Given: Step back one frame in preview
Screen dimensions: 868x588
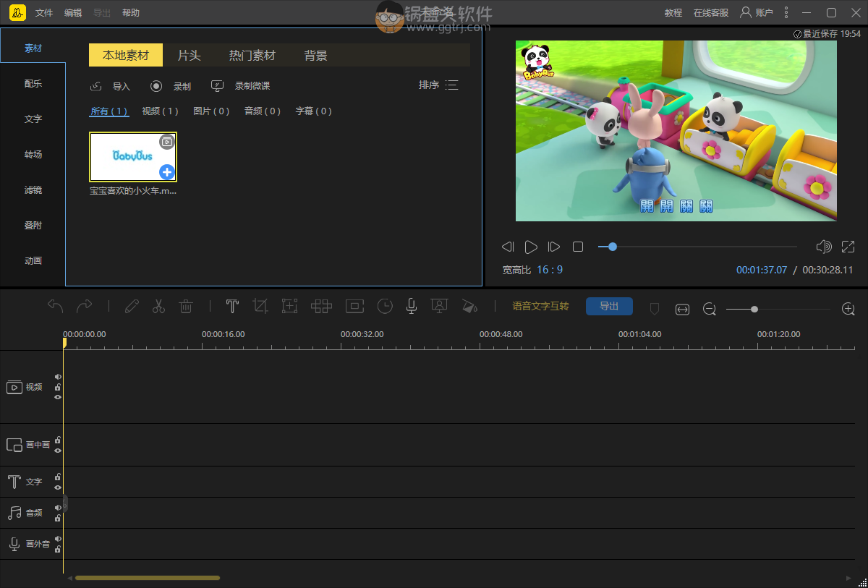Looking at the screenshot, I should pyautogui.click(x=508, y=247).
